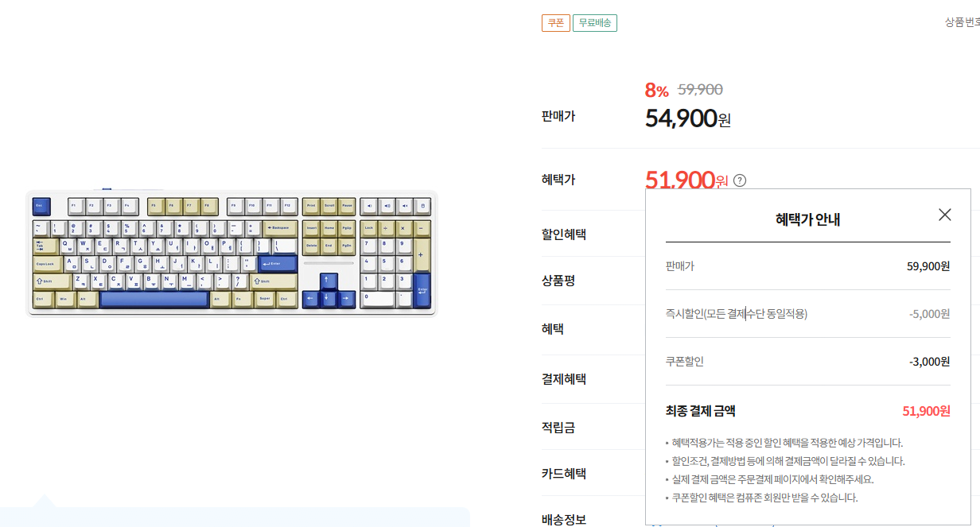The image size is (980, 527).
Task: Close the 혜택가 안내 popup
Action: click(x=944, y=214)
